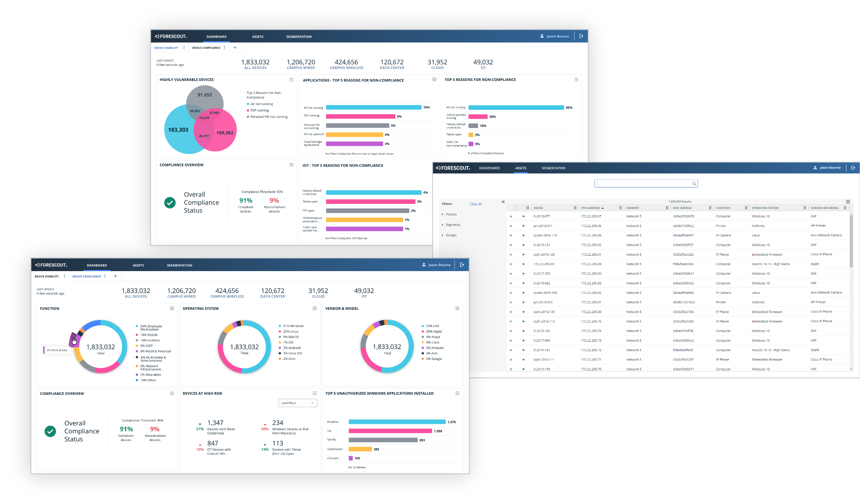This screenshot has height=504, width=860.
Task: Open the Highly Vulnerable Devices widget menu
Action: [291, 80]
